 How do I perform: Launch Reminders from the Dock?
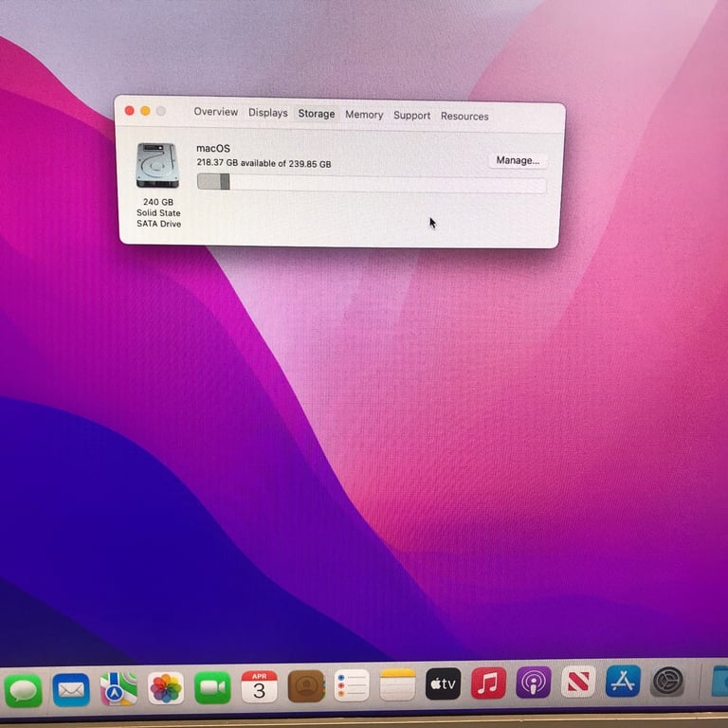(352, 685)
